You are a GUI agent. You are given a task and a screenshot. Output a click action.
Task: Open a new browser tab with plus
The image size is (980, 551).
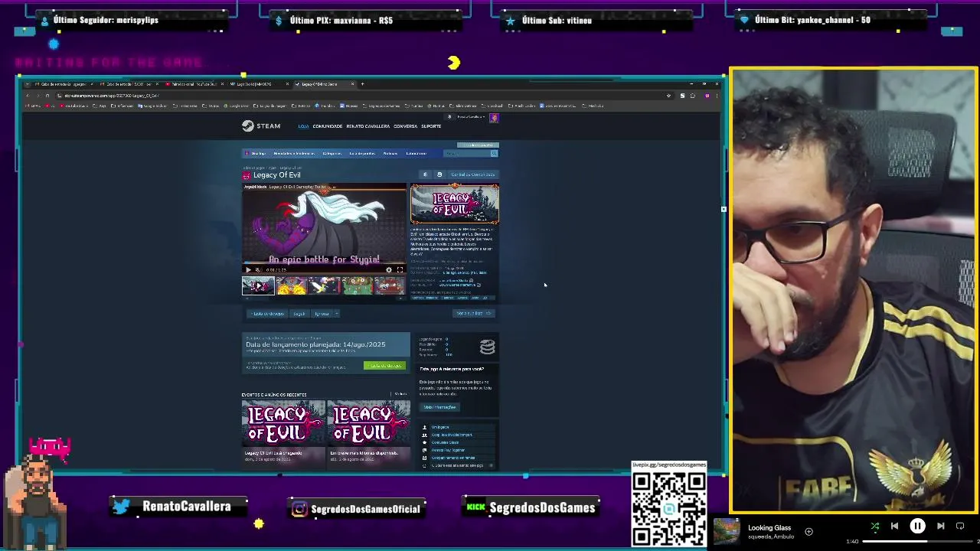tap(362, 84)
